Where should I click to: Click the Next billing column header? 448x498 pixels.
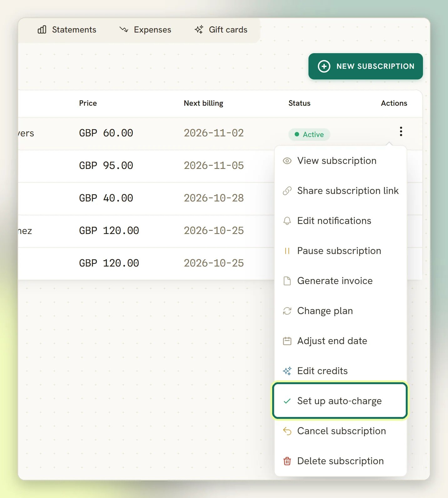click(203, 103)
